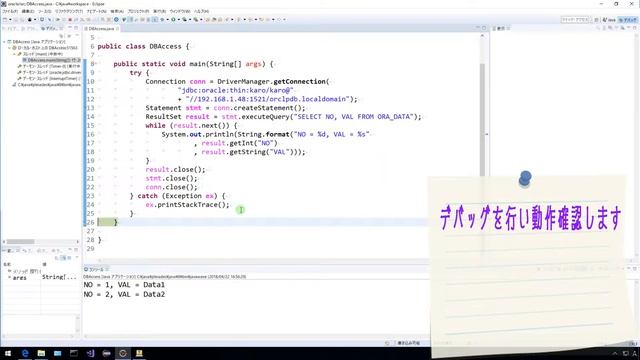Select the oracle.jdbc.driver daemon thread row
This screenshot has width=640, height=360.
(x=49, y=72)
